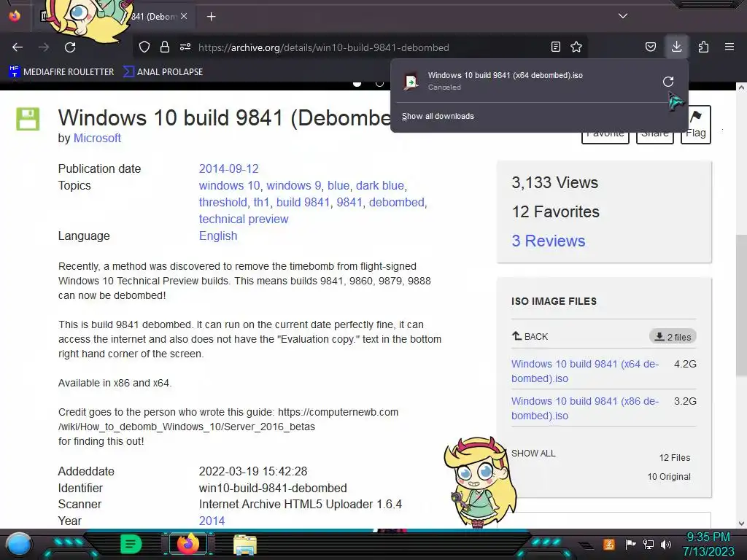
Task: Open the th1 topic link
Action: [261, 202]
